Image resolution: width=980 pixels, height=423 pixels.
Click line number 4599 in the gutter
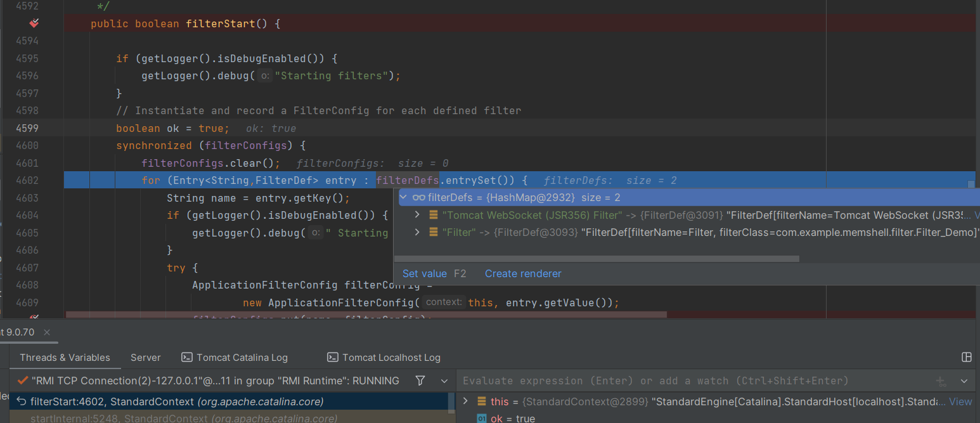[27, 127]
